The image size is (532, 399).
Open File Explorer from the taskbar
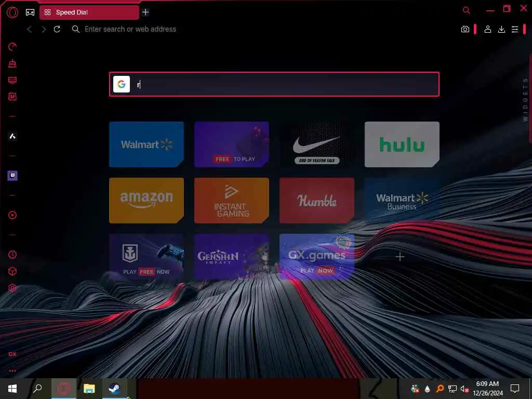pos(89,389)
